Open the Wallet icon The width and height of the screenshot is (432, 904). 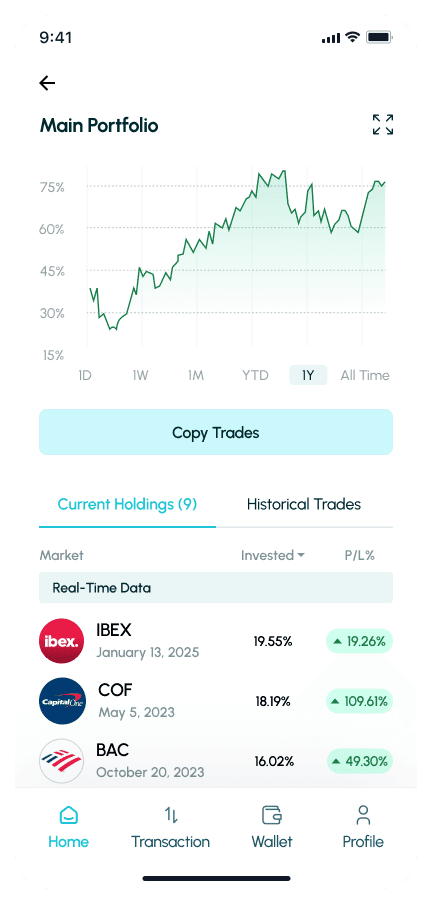pyautogui.click(x=272, y=815)
